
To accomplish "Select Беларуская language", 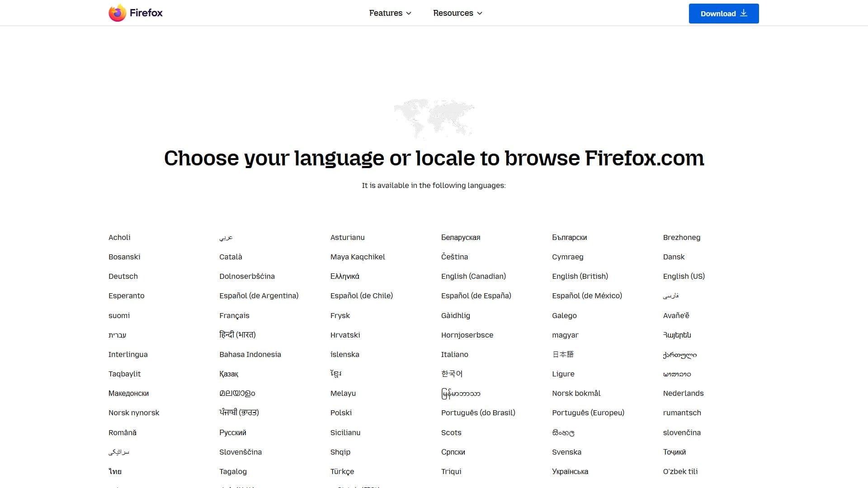I will tap(461, 237).
